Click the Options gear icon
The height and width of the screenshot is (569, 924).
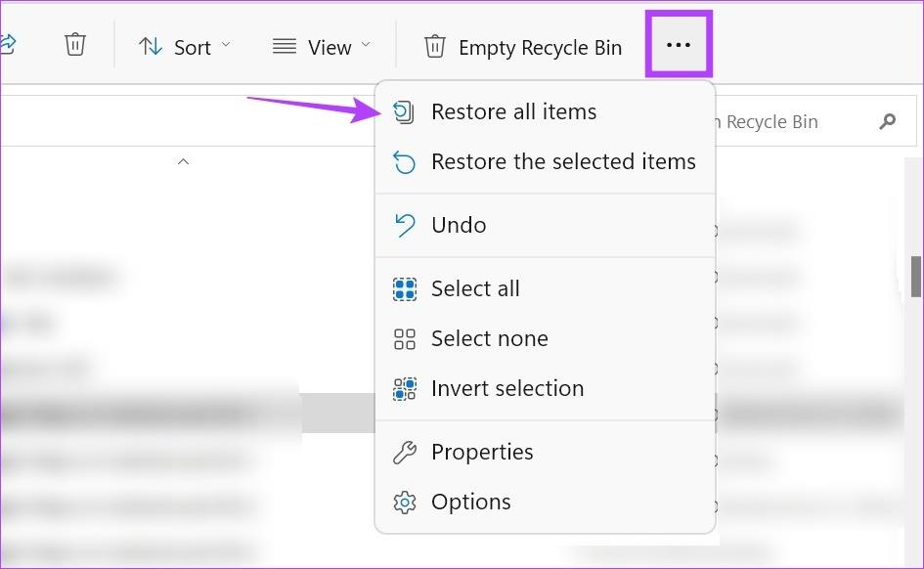(404, 501)
